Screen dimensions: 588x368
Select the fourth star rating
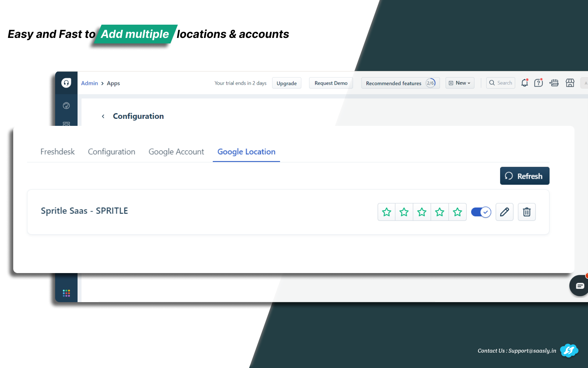(440, 212)
